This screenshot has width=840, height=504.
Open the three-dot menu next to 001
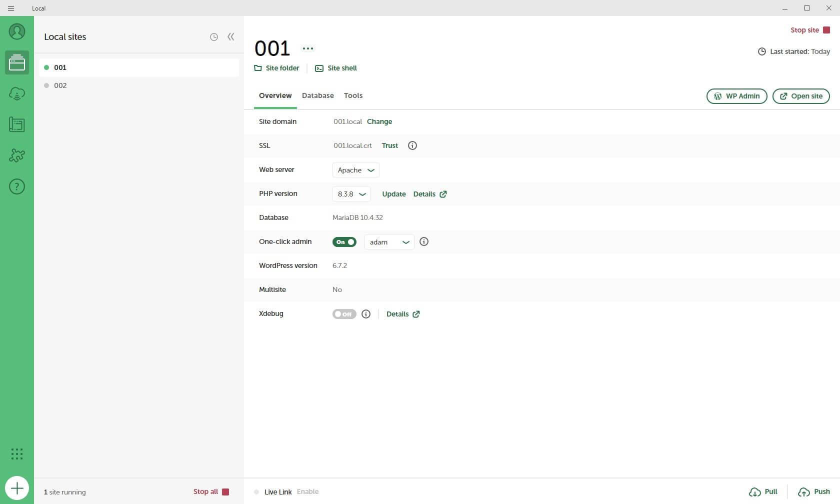[x=308, y=48]
